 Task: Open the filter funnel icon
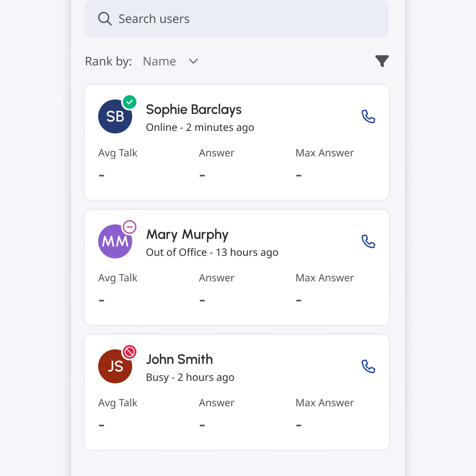(382, 61)
